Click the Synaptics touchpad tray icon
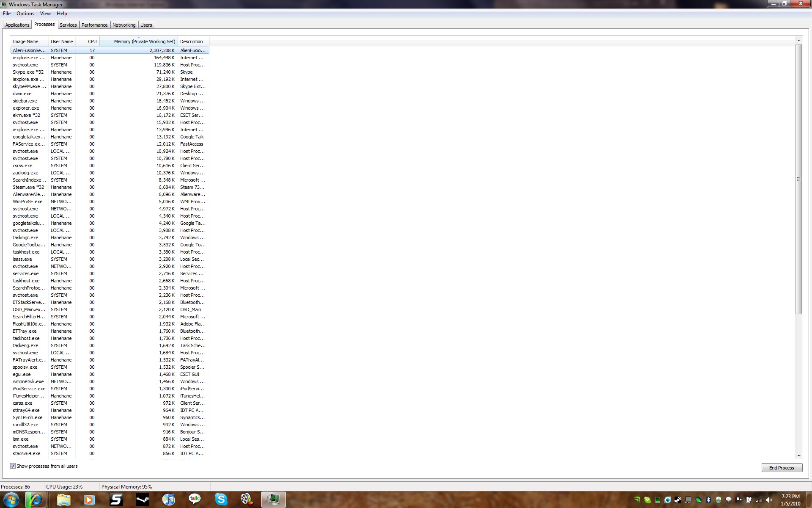The width and height of the screenshot is (812, 508). coord(688,500)
